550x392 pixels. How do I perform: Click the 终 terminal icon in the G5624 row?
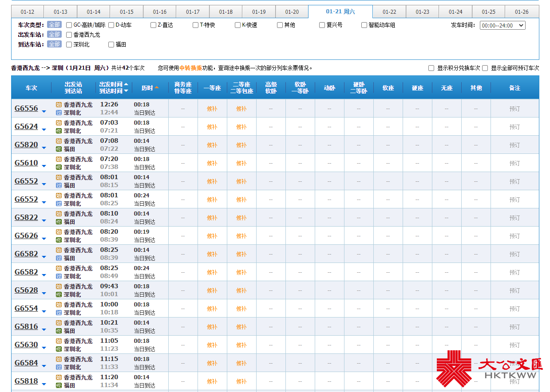click(x=59, y=131)
